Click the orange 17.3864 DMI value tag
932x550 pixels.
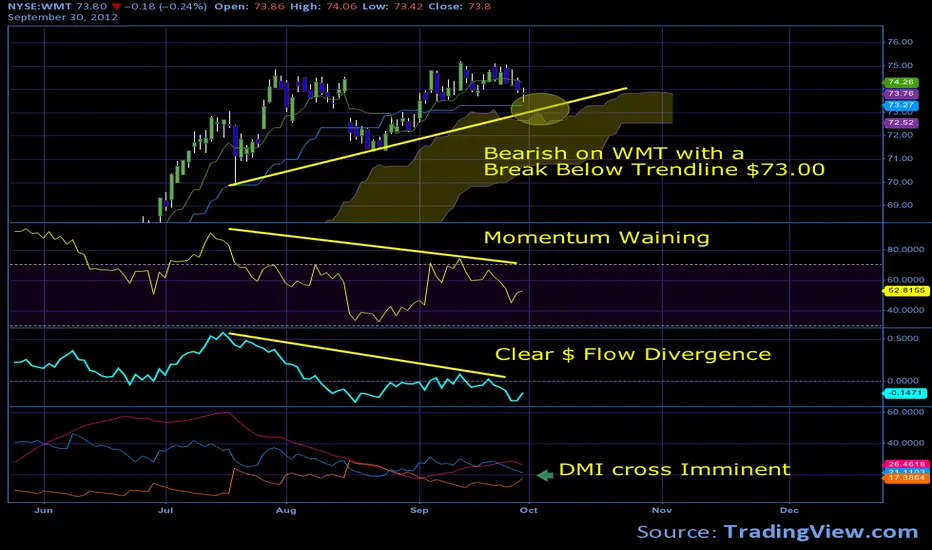(906, 477)
